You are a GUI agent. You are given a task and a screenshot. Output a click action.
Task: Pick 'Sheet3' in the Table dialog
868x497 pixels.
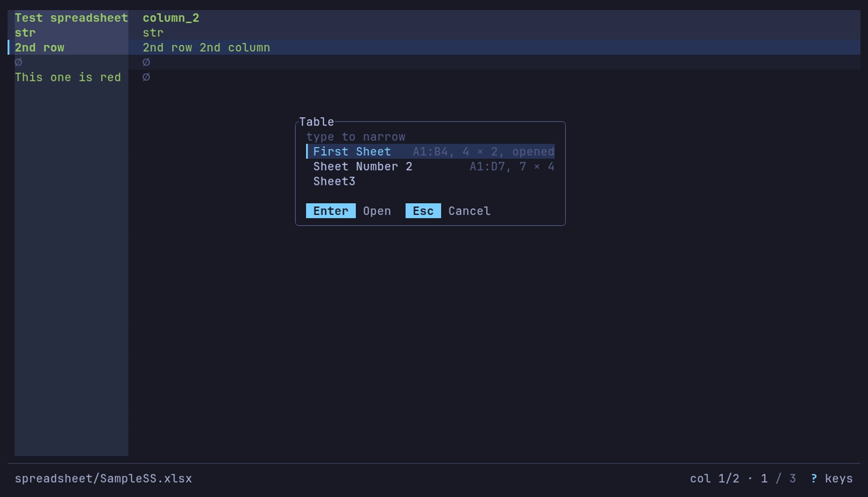[430, 182]
